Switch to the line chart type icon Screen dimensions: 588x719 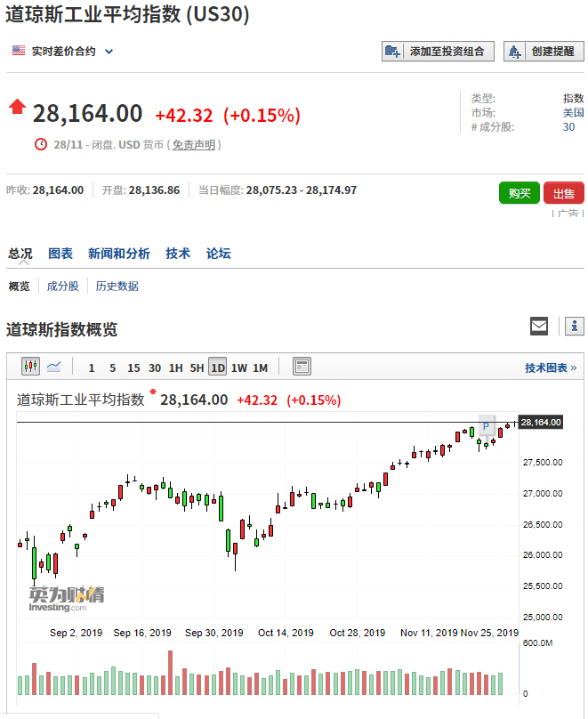pos(54,367)
